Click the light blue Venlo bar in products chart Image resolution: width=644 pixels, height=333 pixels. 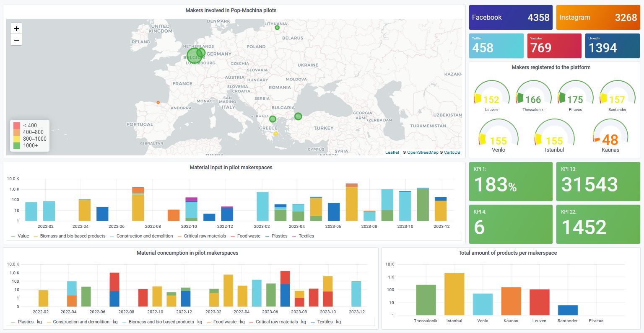tap(483, 305)
